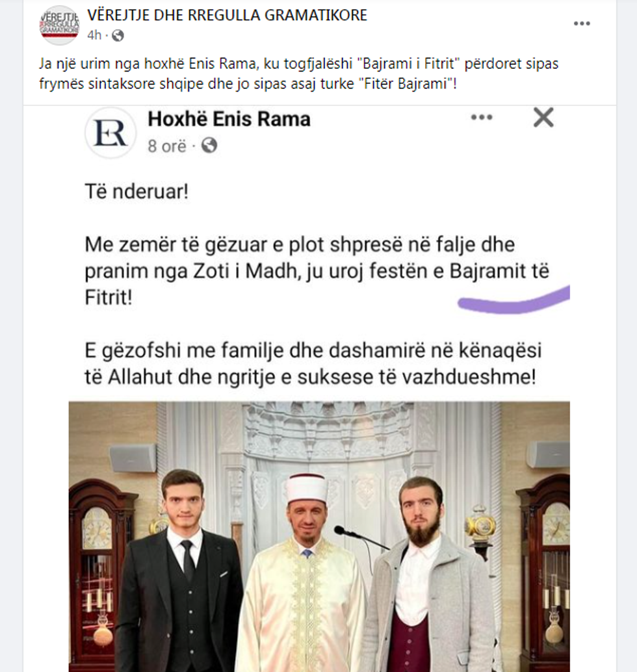Click the "Të nderuar!" greeting text
637x672 pixels.
pos(136,192)
